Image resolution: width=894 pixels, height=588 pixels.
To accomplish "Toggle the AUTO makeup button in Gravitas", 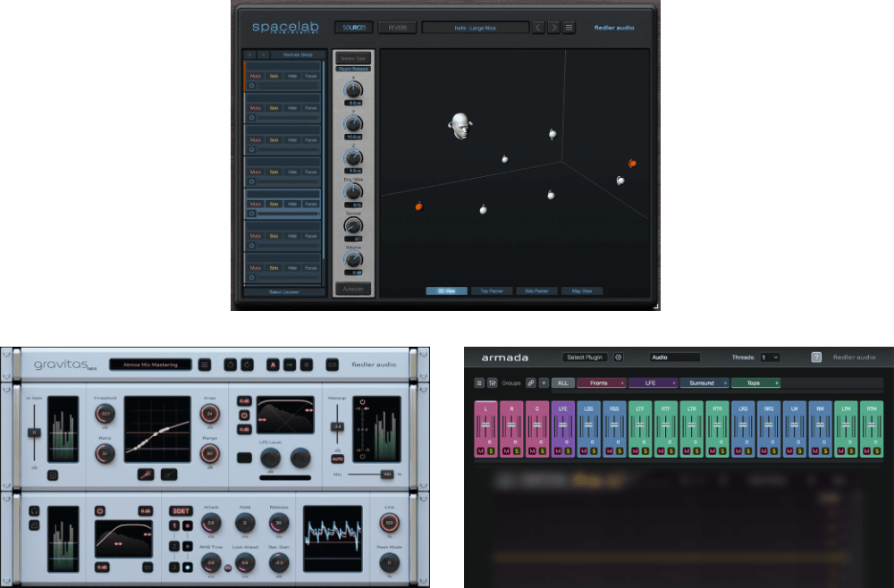I will (337, 458).
